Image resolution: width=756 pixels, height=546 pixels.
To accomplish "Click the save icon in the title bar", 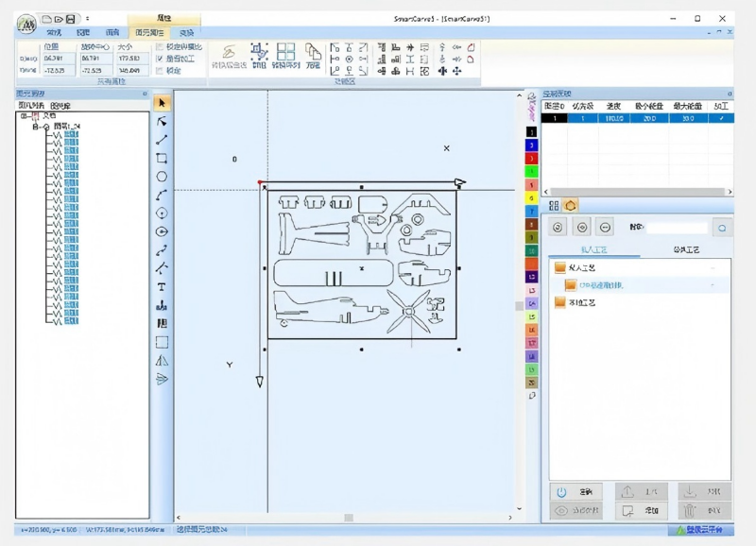I will pos(70,18).
